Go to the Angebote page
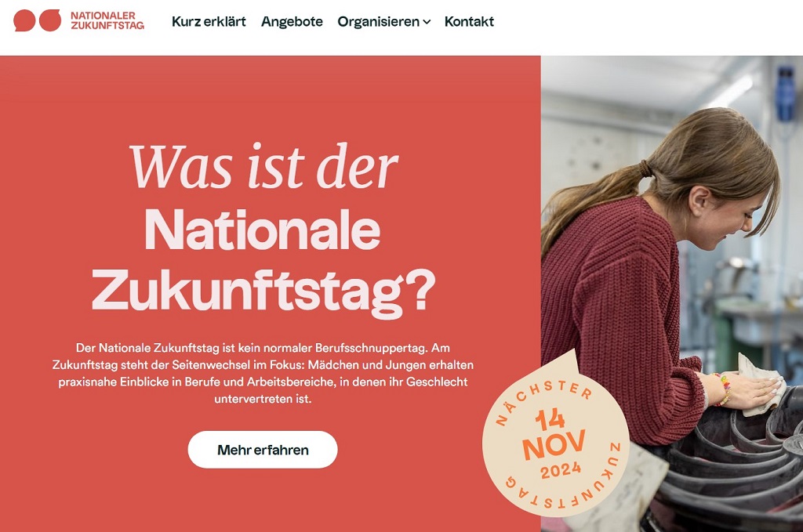Viewport: 803px width, 532px height. point(292,21)
